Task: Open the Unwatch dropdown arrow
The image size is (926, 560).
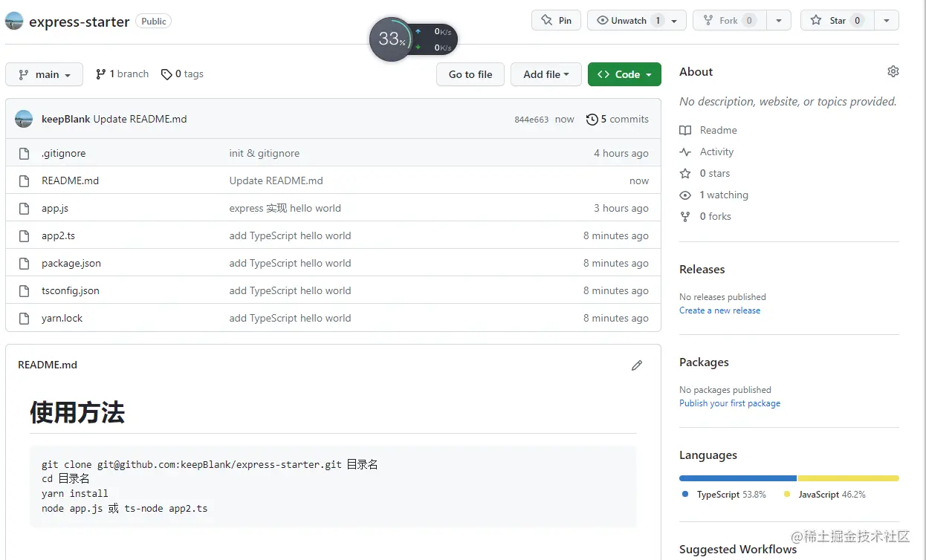Action: [x=675, y=21]
